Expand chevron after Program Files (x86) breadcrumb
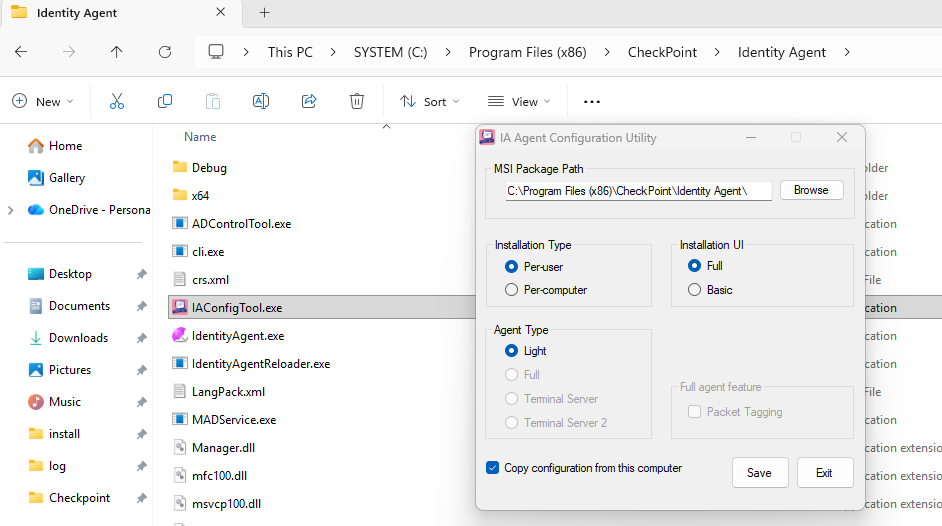 pos(607,52)
